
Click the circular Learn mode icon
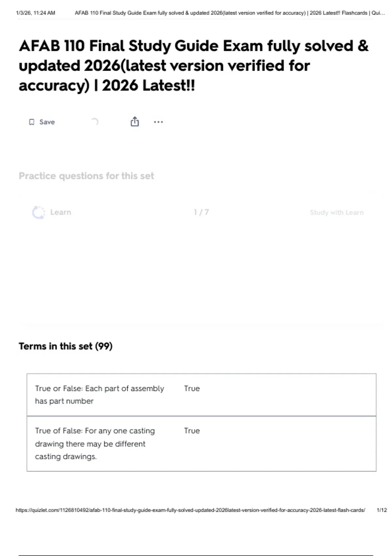pyautogui.click(x=39, y=212)
